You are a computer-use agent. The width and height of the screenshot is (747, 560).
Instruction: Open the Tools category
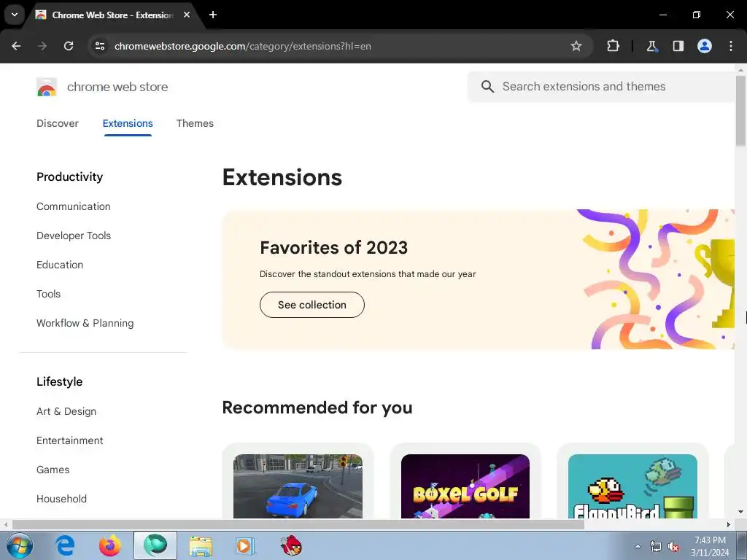tap(49, 294)
